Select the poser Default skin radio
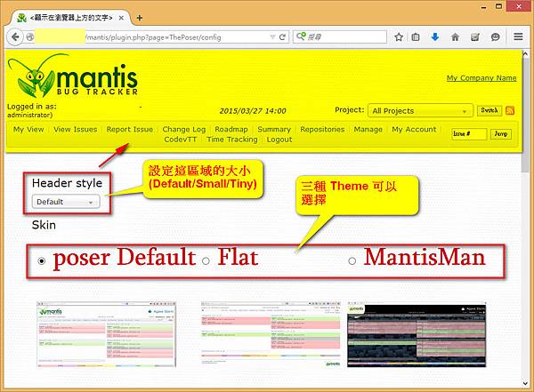Image resolution: width=534 pixels, height=392 pixels. click(x=41, y=261)
